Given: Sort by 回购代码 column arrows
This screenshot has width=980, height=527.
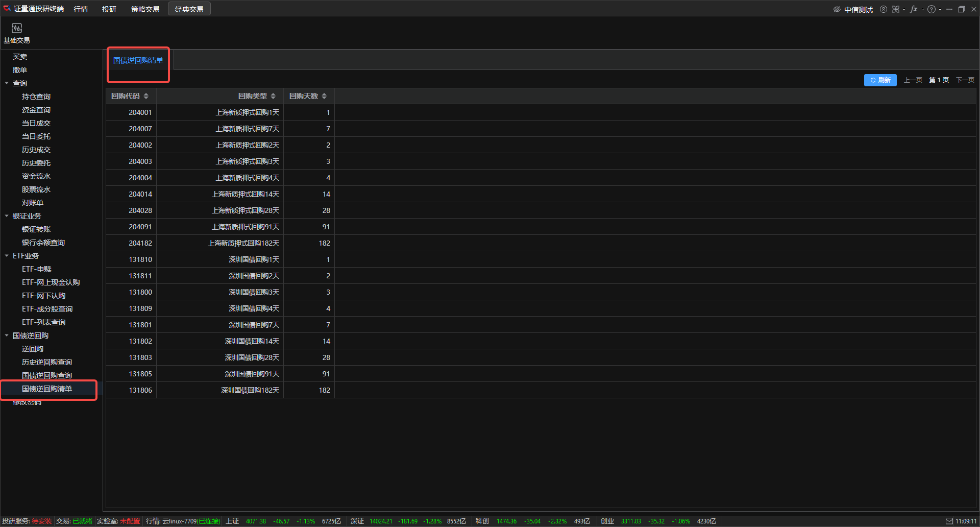Looking at the screenshot, I should point(146,96).
